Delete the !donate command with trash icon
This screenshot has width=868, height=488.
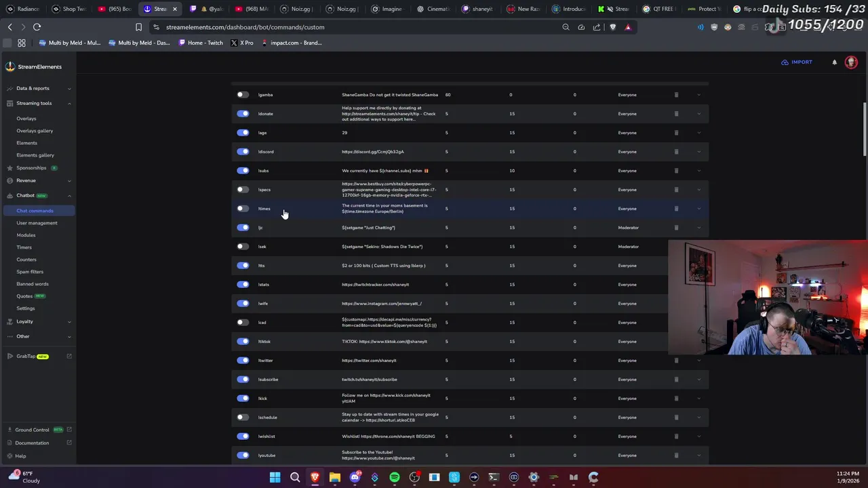click(x=676, y=114)
